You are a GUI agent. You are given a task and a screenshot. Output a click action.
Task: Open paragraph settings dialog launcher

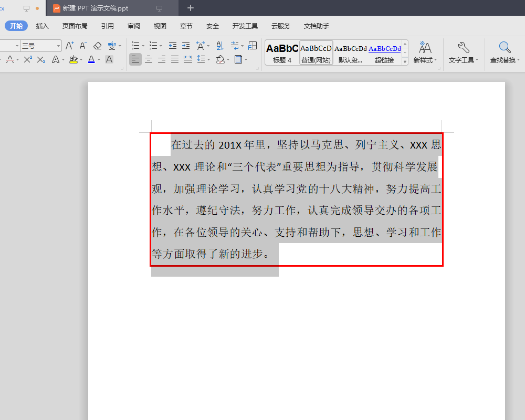coord(257,69)
